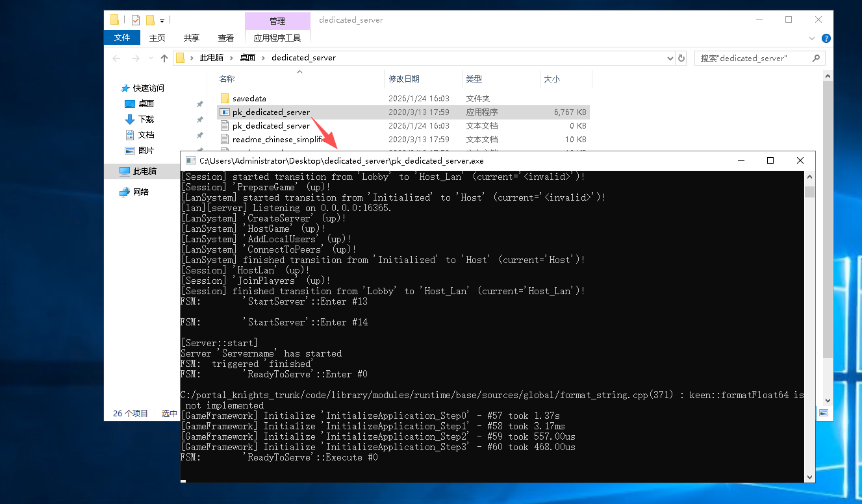Image resolution: width=862 pixels, height=504 pixels.
Task: Click the console window's title bar icon
Action: [190, 160]
